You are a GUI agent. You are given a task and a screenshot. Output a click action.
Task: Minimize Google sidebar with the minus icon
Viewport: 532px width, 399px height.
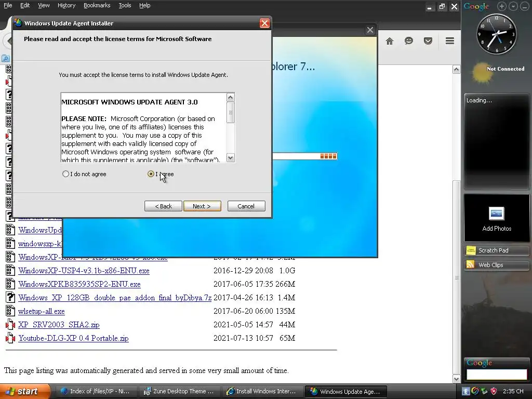click(524, 6)
